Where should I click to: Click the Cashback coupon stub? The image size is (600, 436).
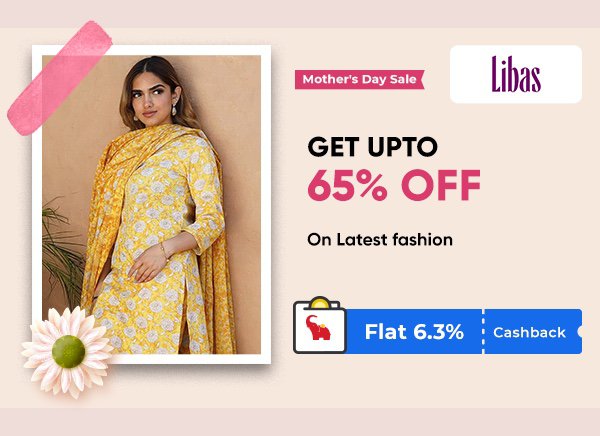tap(529, 332)
